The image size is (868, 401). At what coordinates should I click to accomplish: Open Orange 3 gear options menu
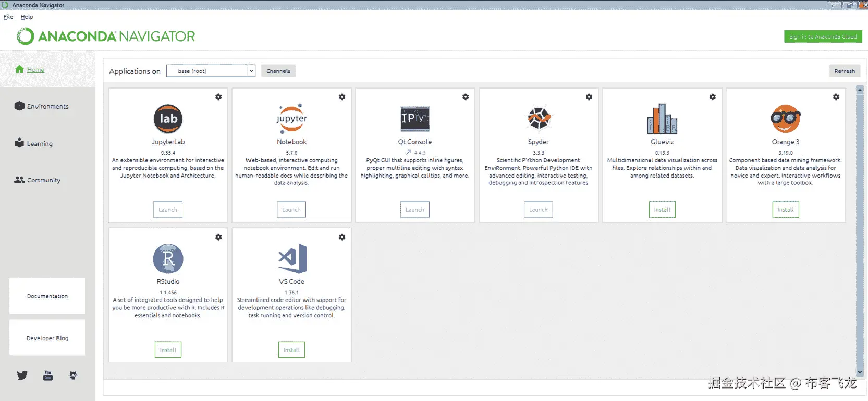pos(836,97)
